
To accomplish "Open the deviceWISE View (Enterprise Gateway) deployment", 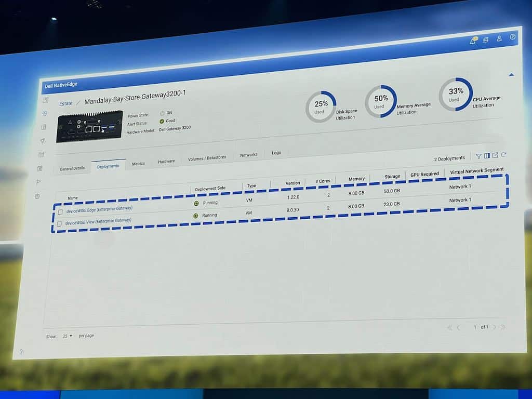I will tap(98, 221).
